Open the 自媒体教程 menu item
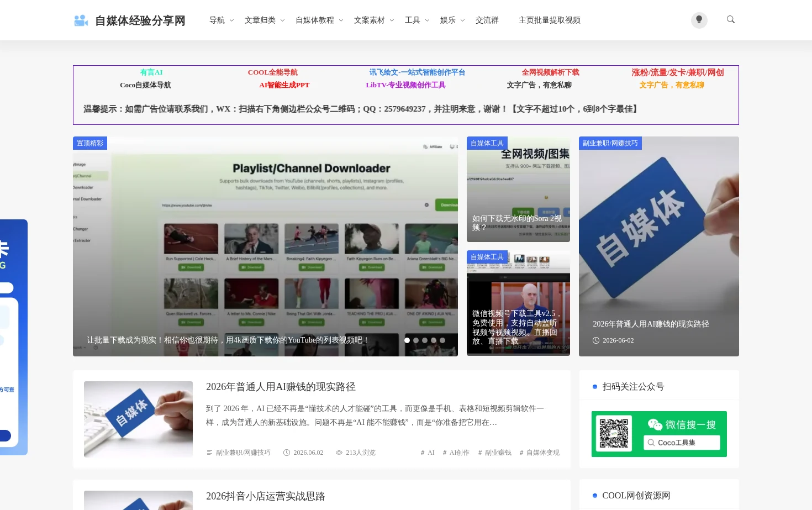812x510 pixels. coord(315,20)
